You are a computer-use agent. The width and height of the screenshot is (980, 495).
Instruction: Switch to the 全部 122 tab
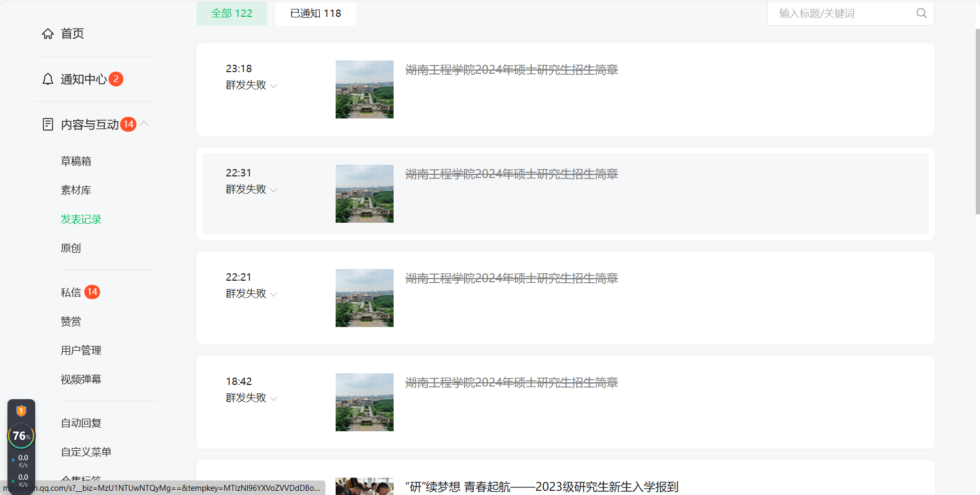(232, 13)
